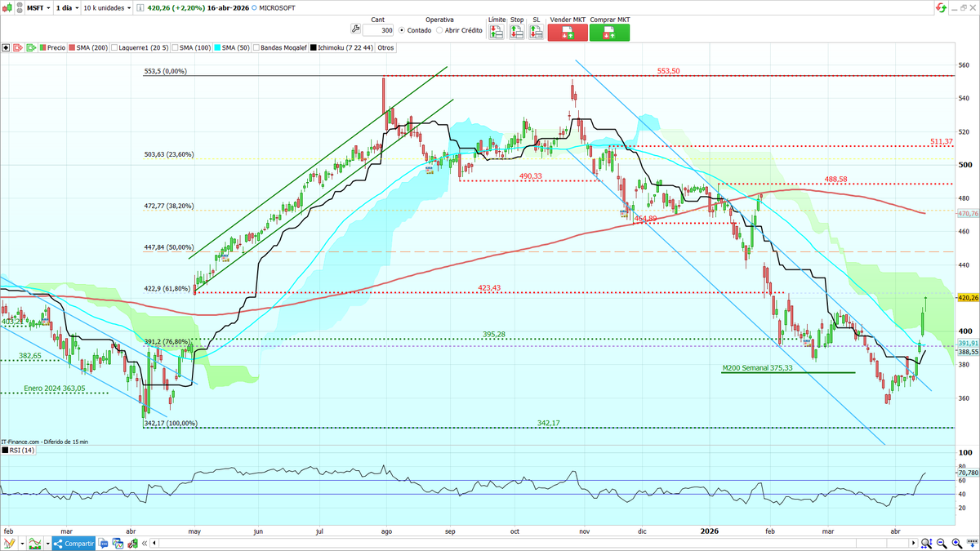The height and width of the screenshot is (551, 980).
Task: Click the 'Enero 2024 363,05' label
Action: (x=55, y=389)
